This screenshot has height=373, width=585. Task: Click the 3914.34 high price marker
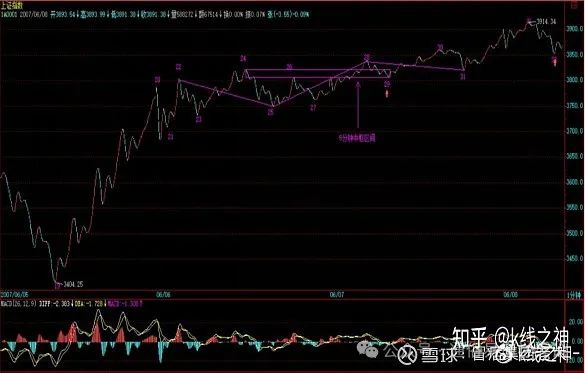(x=546, y=22)
